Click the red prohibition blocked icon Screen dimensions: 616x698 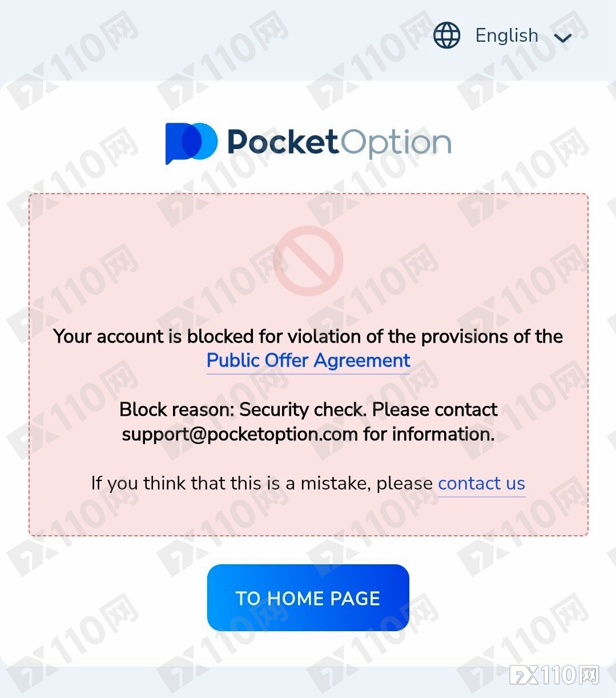(x=308, y=260)
